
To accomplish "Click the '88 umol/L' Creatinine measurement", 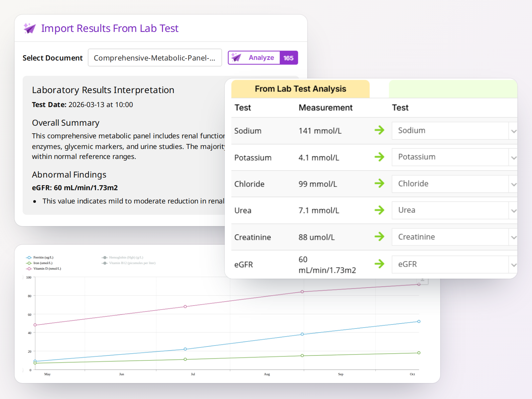I will tap(317, 237).
